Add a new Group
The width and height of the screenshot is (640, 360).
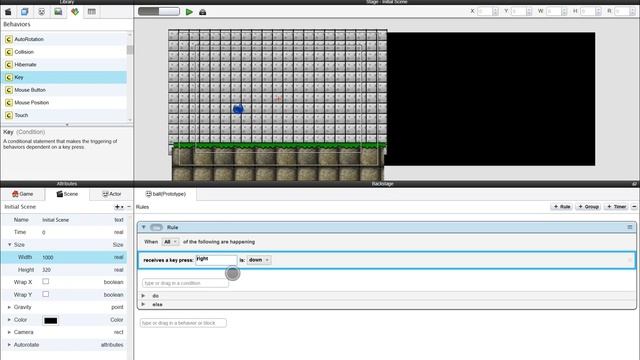click(x=588, y=207)
